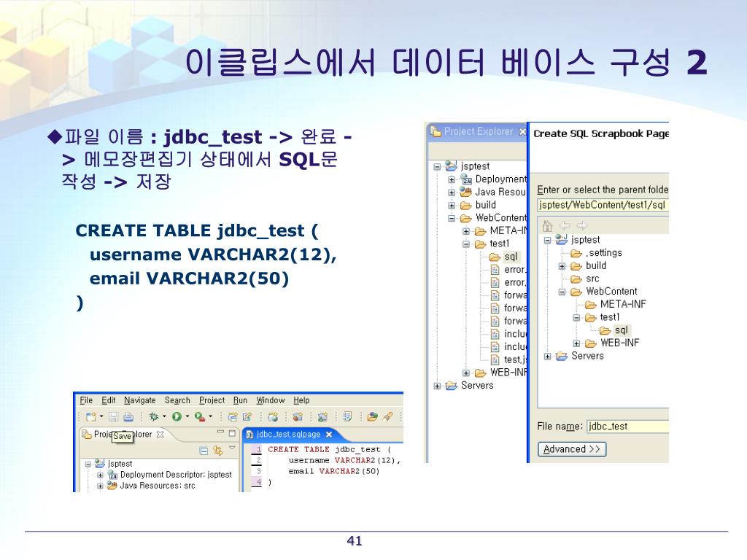Screen dimensions: 747x560
Task: Open the Run button dropdown arrow
Action: click(x=187, y=416)
